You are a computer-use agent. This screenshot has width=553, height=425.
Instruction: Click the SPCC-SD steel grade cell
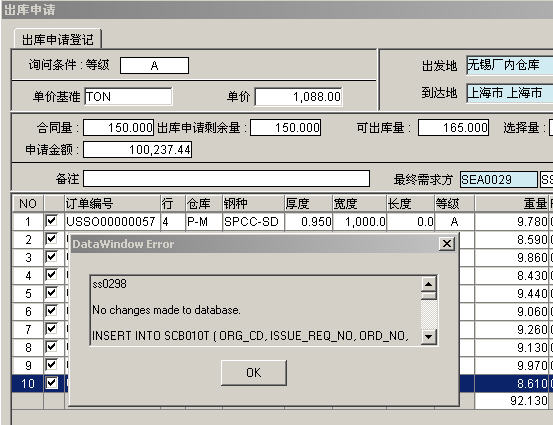253,221
